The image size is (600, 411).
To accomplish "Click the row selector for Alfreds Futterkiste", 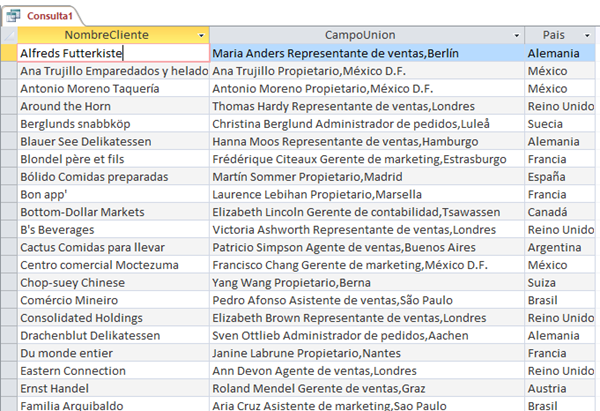I will (x=9, y=53).
